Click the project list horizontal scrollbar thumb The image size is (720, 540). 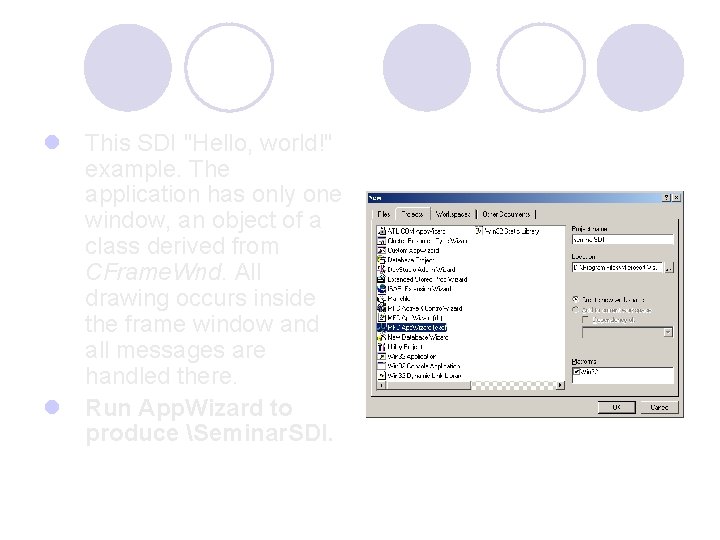[428, 385]
